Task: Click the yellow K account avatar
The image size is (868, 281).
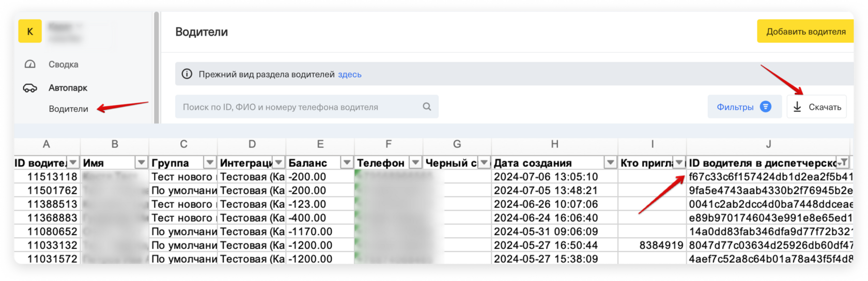Action: 30,32
